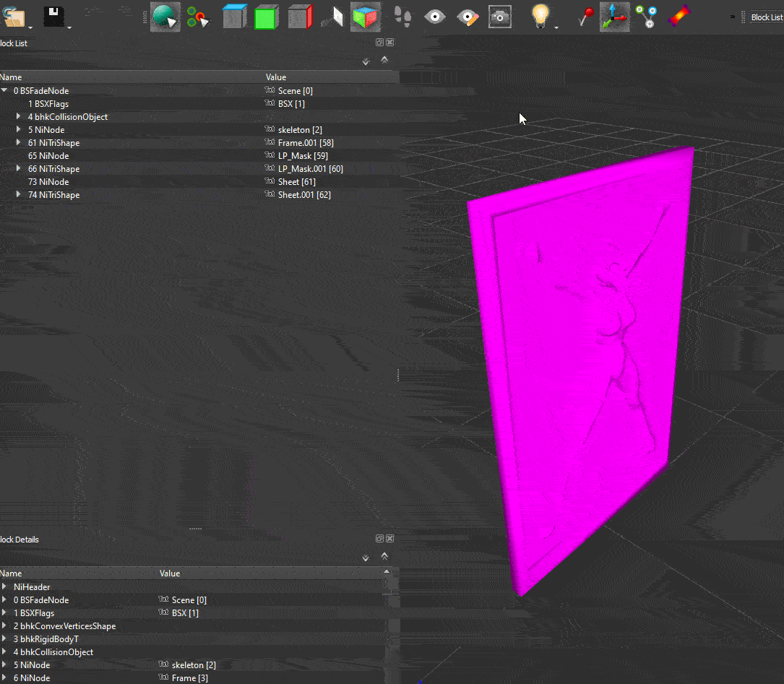Switch to Front view green cube
784x684 pixels.
click(x=267, y=17)
